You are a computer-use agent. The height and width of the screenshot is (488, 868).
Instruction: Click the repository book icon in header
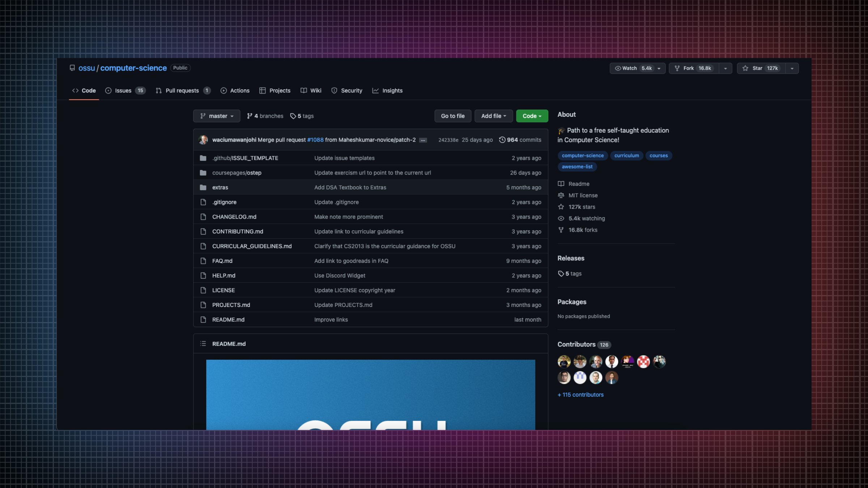(72, 68)
